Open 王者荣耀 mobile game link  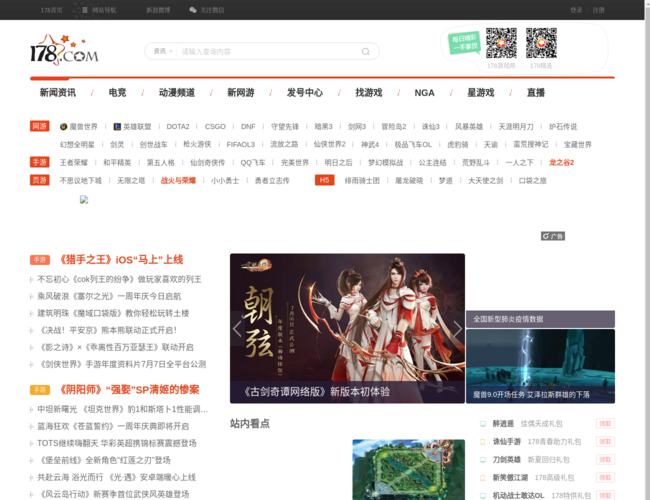tap(74, 163)
